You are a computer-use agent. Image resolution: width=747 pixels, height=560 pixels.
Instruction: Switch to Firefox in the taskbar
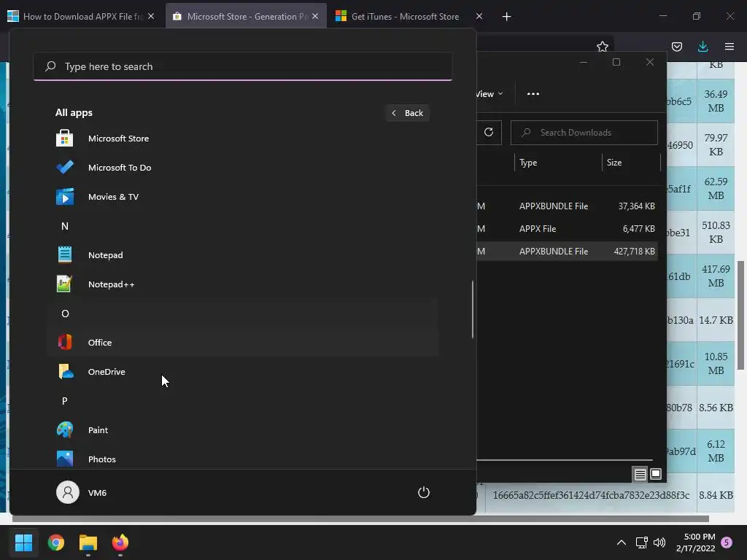(120, 542)
